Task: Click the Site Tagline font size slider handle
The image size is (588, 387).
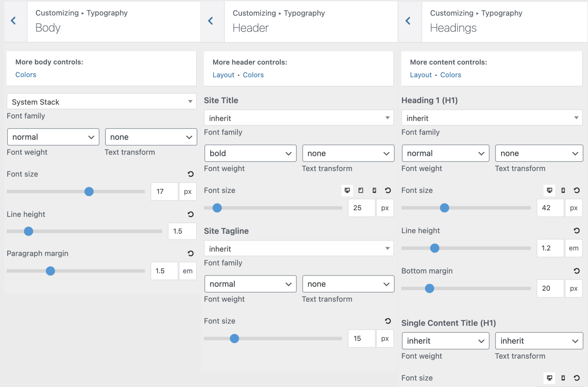Action: (x=234, y=339)
